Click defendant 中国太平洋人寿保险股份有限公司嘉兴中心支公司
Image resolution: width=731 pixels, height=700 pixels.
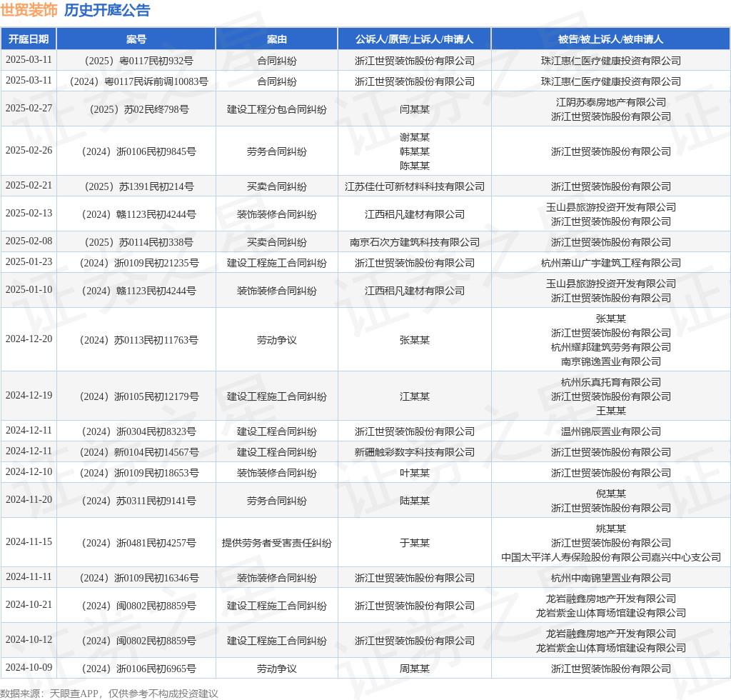(x=611, y=557)
